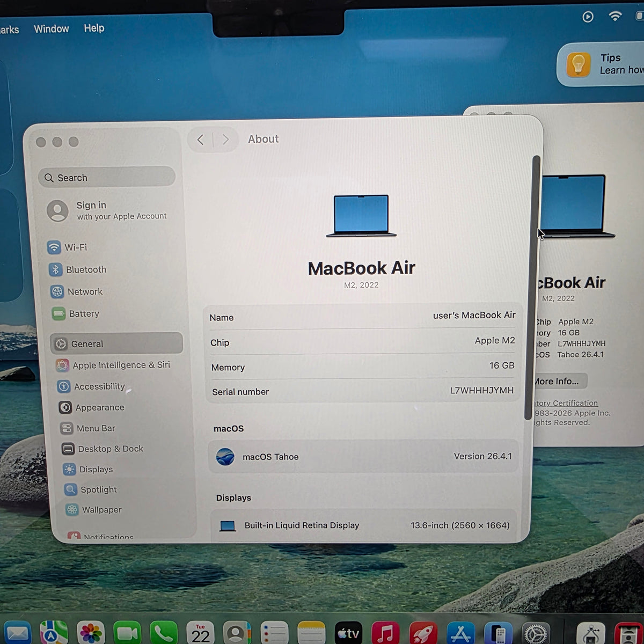Select Displays in the settings sidebar
Image resolution: width=644 pixels, height=644 pixels.
[x=88, y=469]
